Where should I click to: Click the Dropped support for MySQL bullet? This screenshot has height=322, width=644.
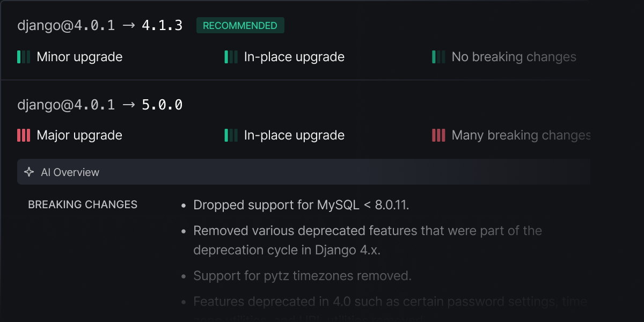(x=301, y=204)
